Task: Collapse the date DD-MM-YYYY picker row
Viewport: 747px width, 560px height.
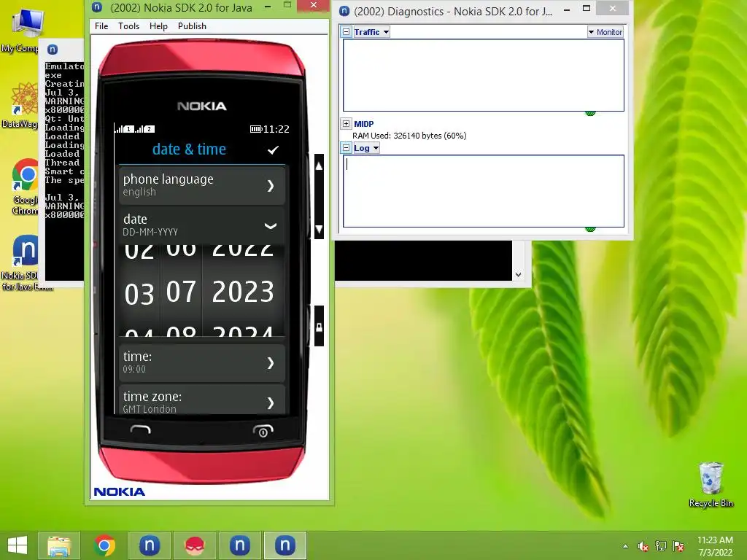Action: (x=202, y=225)
